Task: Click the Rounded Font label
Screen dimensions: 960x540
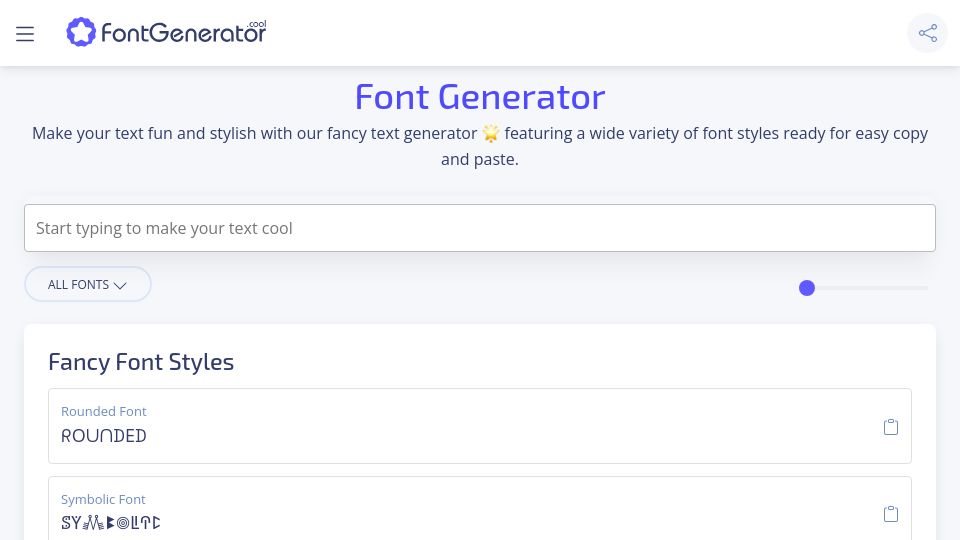Action: pos(103,411)
